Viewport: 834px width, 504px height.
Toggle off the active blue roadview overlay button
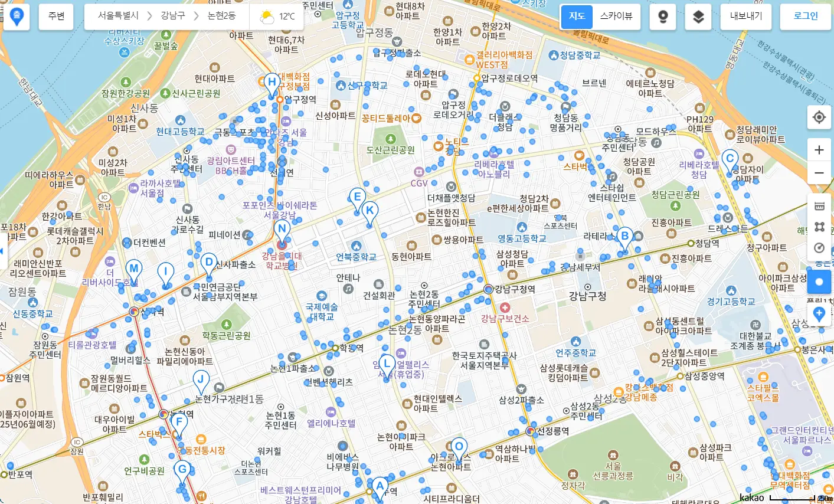pos(819,282)
